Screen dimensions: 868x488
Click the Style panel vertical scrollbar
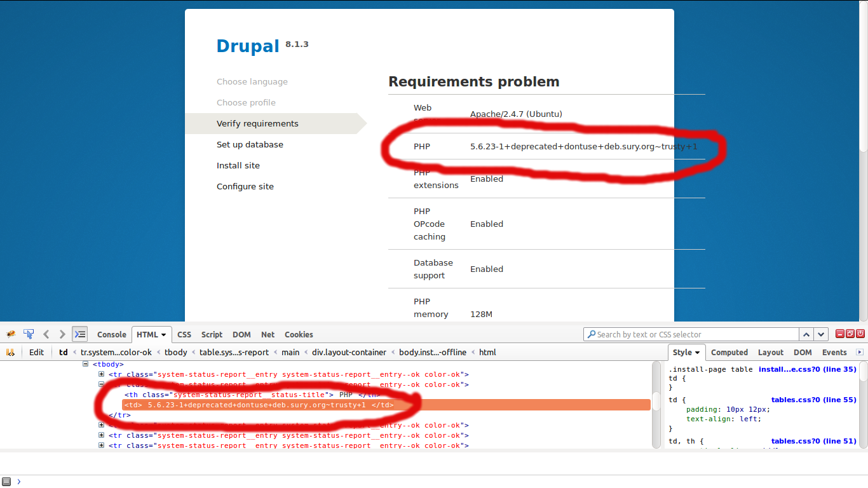[x=864, y=404]
